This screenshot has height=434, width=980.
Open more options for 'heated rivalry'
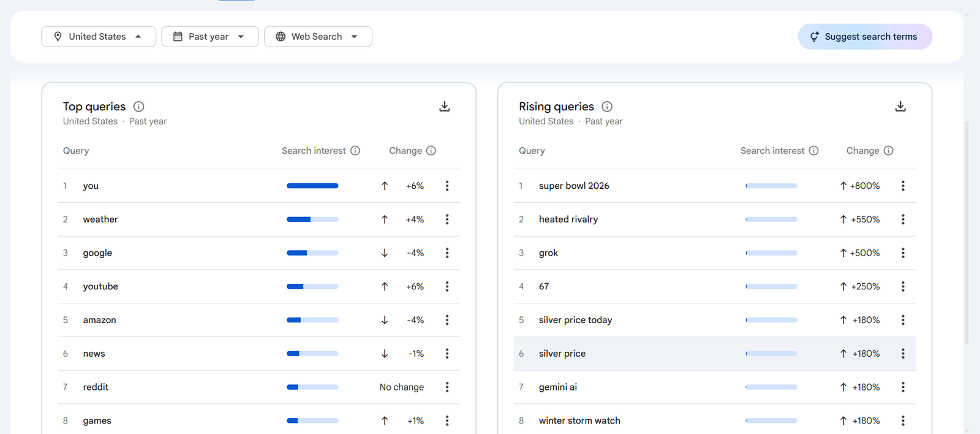pos(903,219)
